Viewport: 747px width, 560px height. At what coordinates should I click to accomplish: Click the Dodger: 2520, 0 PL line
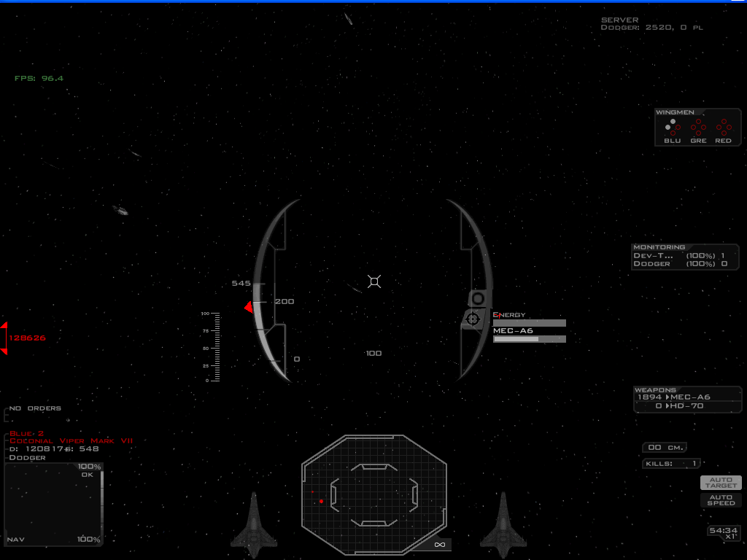click(651, 28)
